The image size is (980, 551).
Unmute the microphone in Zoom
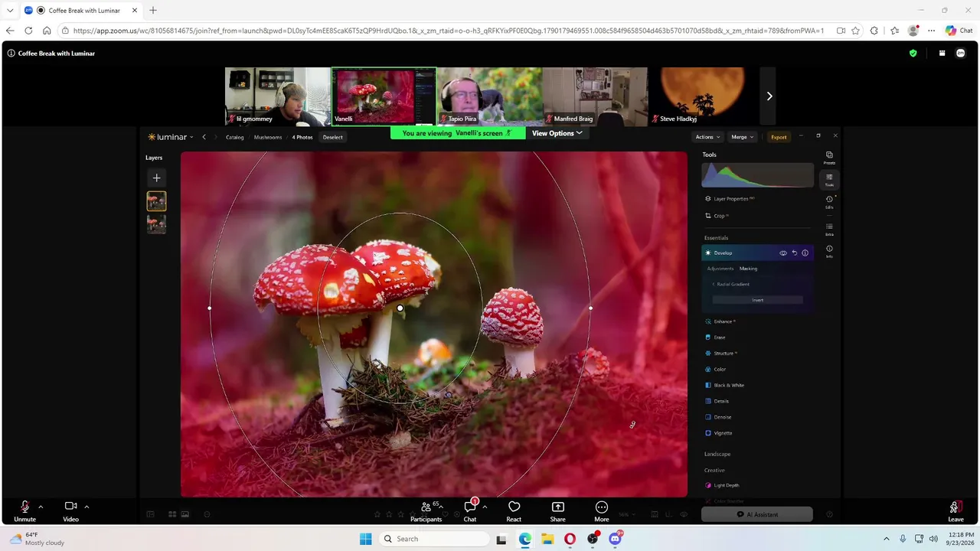(24, 510)
